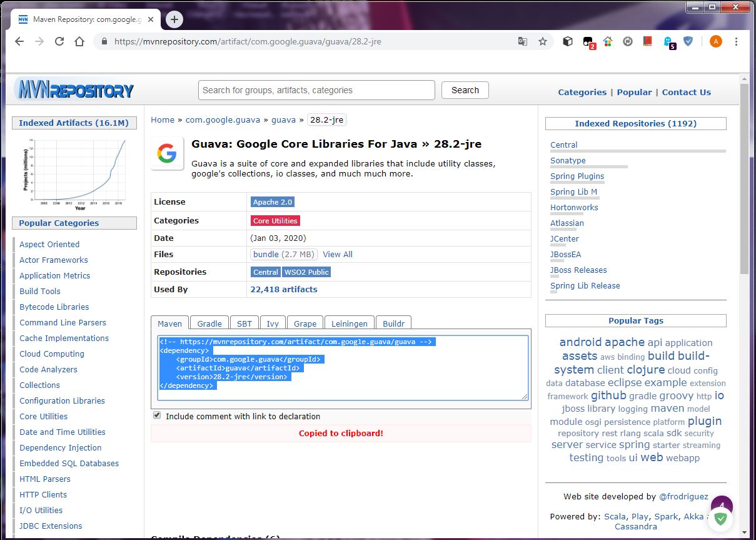This screenshot has width=756, height=540.
Task: Open JDBC Extensions category
Action: click(51, 526)
